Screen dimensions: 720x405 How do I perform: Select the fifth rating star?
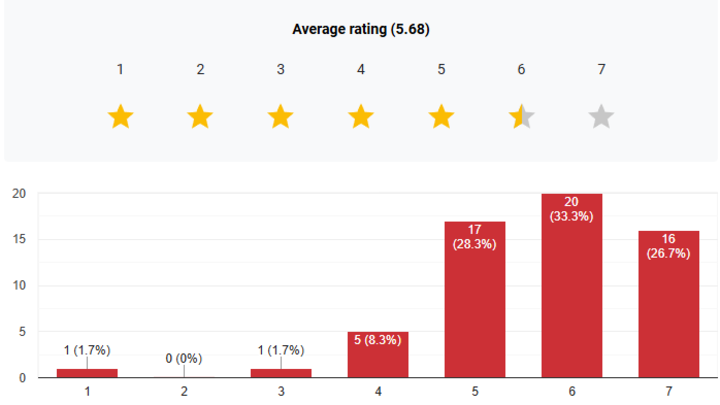point(441,117)
